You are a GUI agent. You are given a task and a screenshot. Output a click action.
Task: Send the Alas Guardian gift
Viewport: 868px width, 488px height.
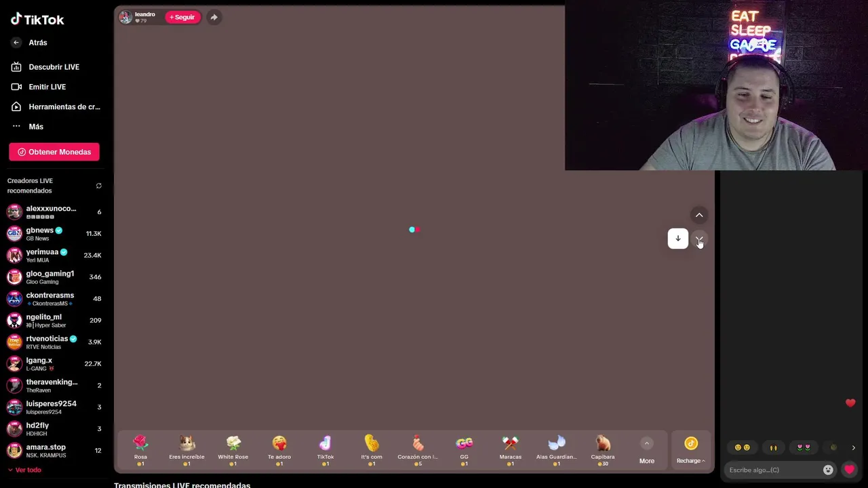pos(556,451)
